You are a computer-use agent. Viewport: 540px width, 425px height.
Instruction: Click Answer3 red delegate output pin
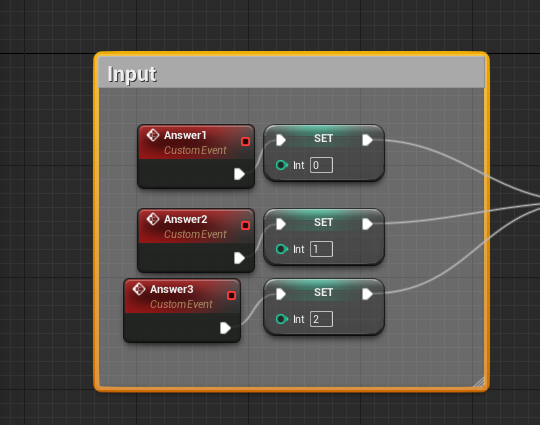pos(231,296)
